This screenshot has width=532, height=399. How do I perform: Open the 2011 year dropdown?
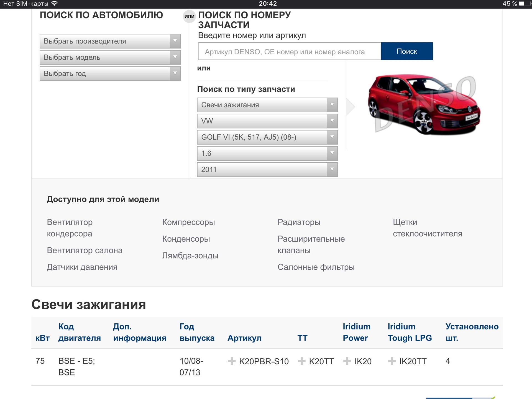click(267, 169)
